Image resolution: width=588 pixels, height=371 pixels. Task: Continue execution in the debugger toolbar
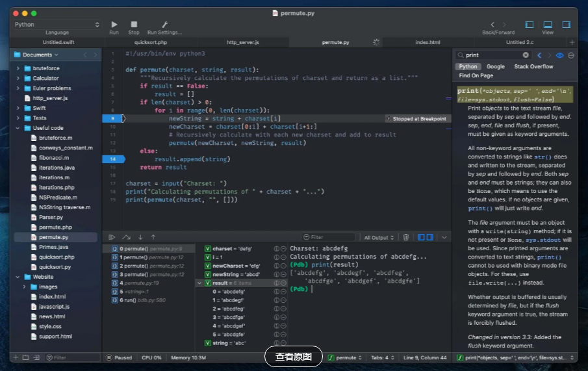pos(112,237)
